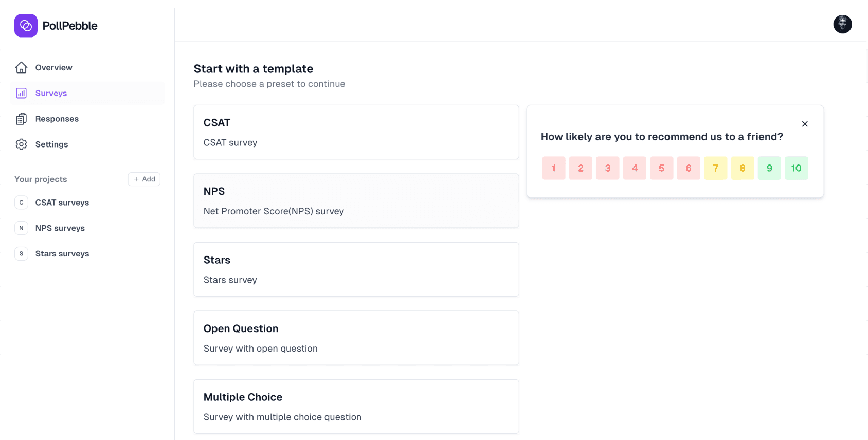868x440 pixels.
Task: Select the Multiple Choice template
Action: pyautogui.click(x=356, y=407)
